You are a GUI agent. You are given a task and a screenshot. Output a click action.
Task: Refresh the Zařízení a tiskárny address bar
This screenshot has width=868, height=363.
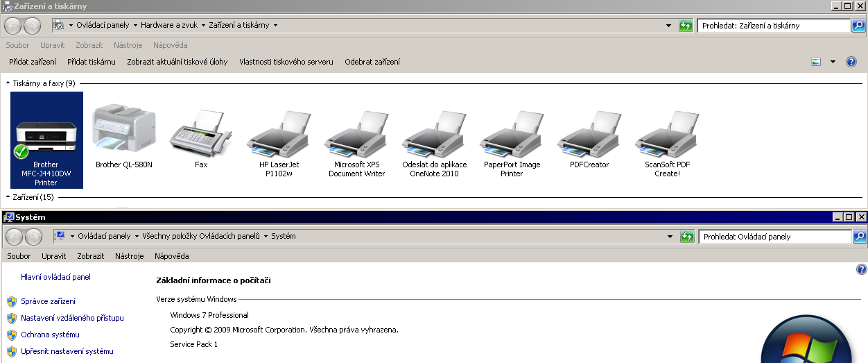(686, 26)
